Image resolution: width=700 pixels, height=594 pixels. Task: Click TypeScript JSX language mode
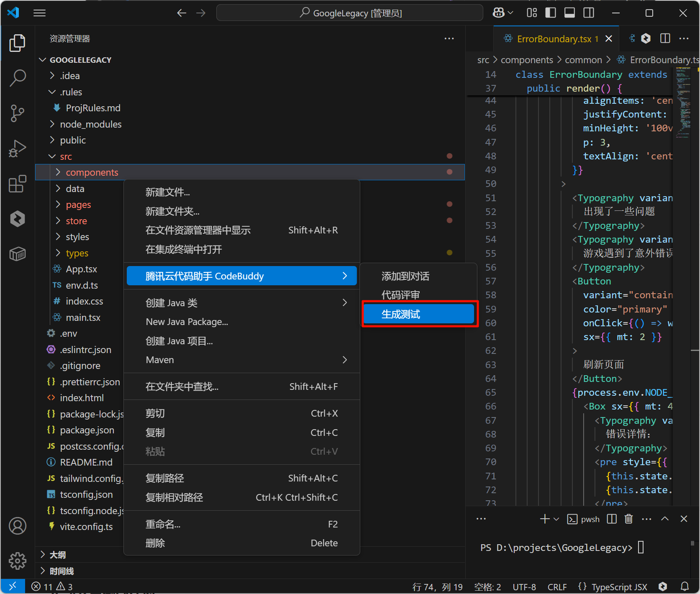pos(619,587)
